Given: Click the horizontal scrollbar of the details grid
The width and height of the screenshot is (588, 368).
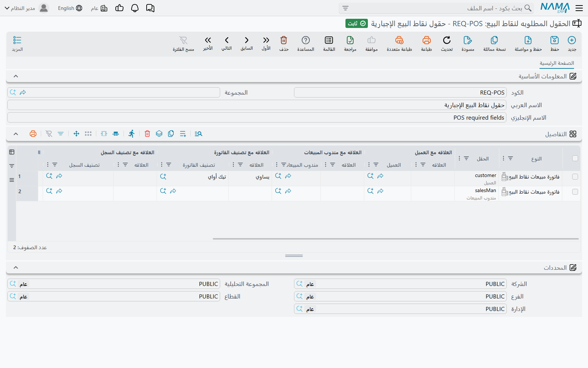Looking at the screenshot, I should click(x=396, y=239).
